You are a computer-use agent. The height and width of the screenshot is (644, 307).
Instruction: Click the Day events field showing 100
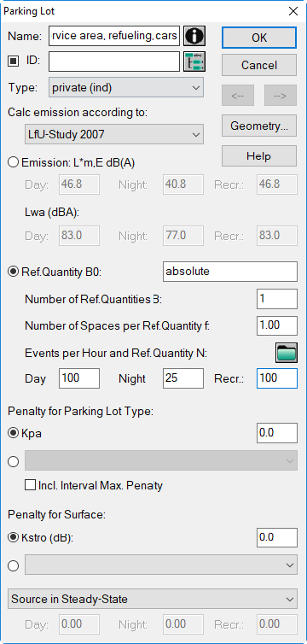point(79,378)
